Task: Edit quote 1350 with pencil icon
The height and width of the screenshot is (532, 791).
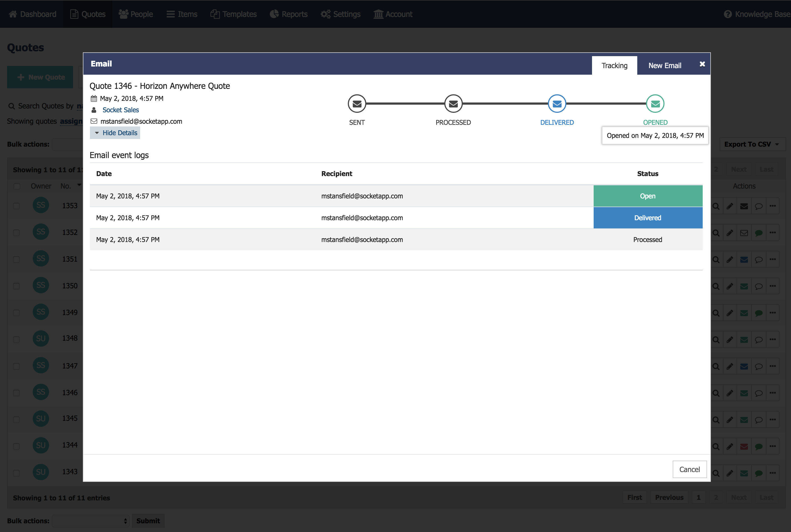Action: (730, 286)
